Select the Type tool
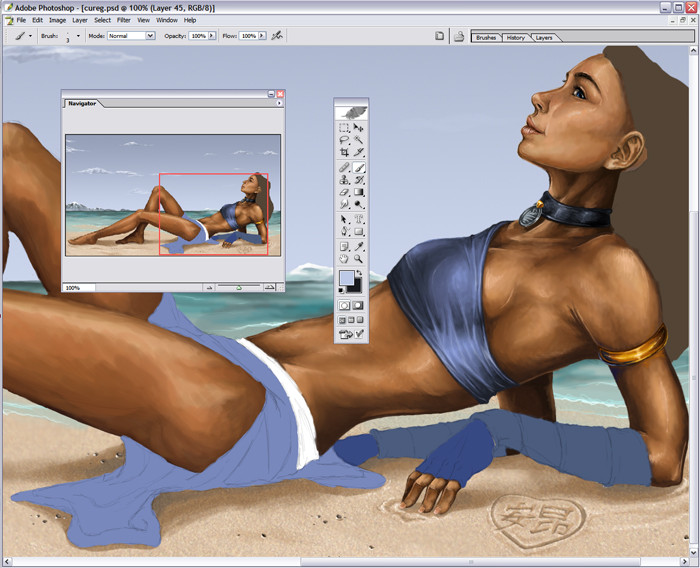This screenshot has width=700, height=568. [x=358, y=219]
